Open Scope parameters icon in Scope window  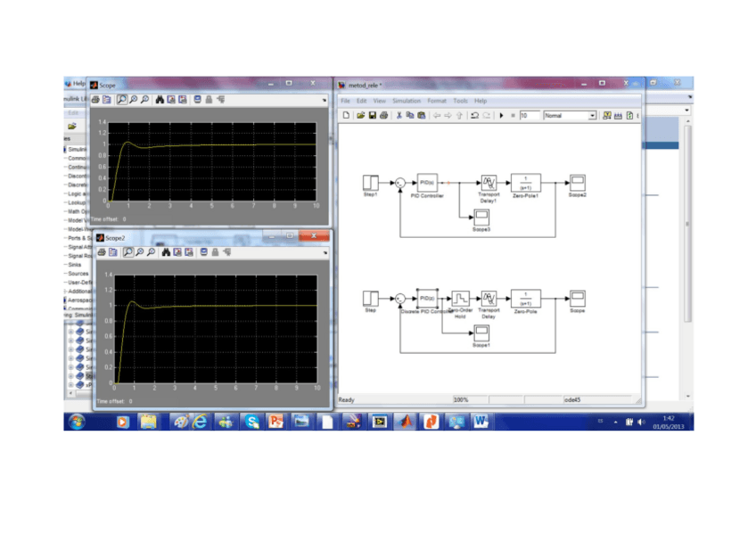coord(106,101)
